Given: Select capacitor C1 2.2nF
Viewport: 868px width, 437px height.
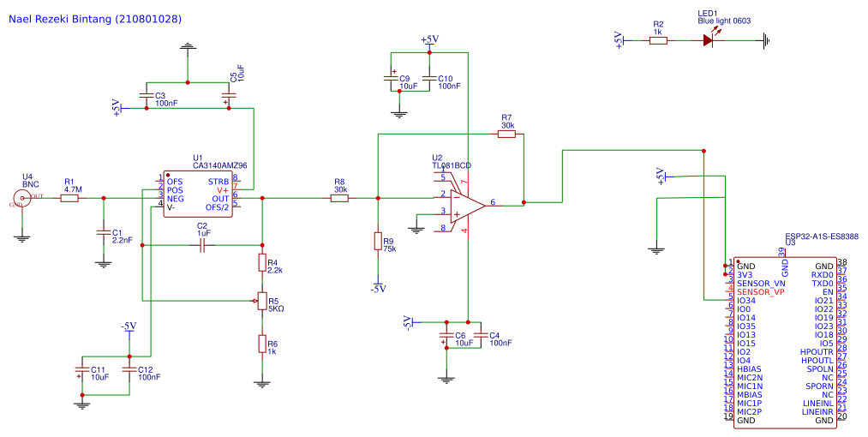Looking at the screenshot, I should tap(103, 232).
